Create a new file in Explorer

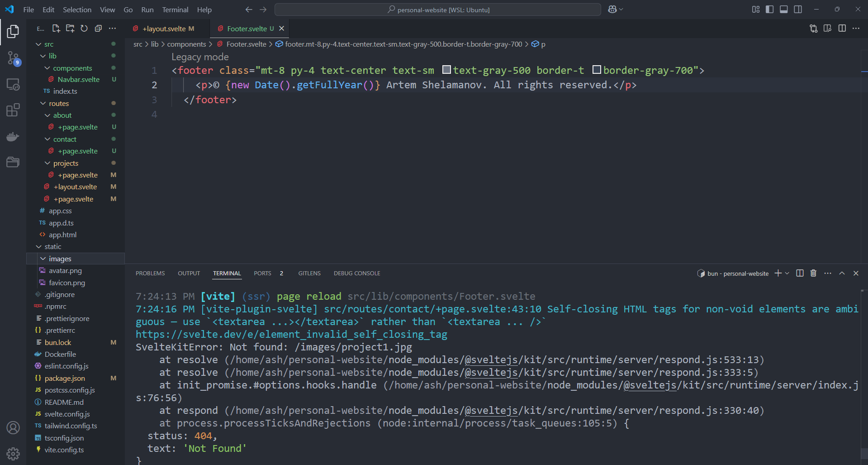coord(56,29)
